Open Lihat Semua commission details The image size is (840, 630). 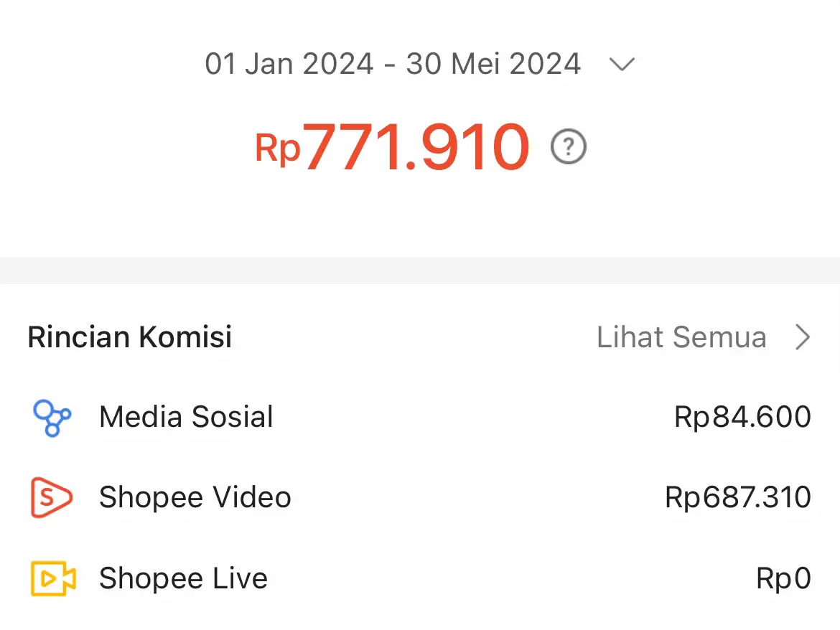click(x=681, y=337)
